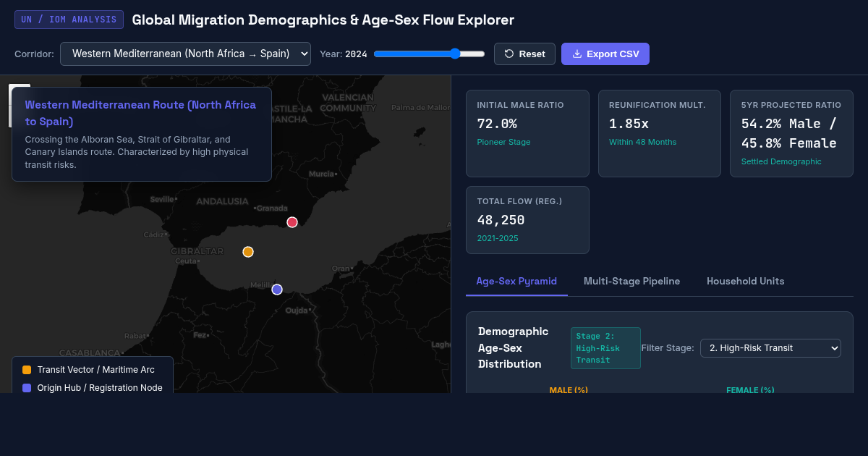868x456 pixels.
Task: Click the FEMALE (%) column label
Action: point(750,390)
